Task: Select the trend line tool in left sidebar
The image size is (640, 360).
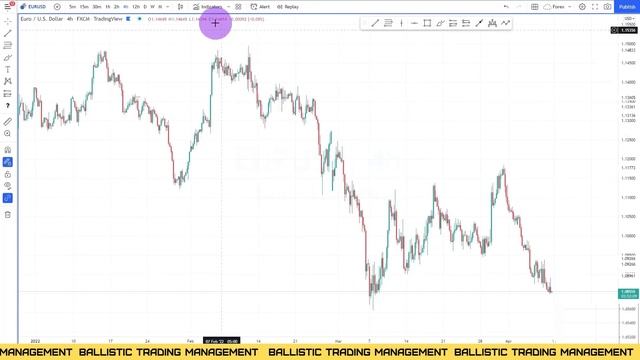Action: point(7,33)
